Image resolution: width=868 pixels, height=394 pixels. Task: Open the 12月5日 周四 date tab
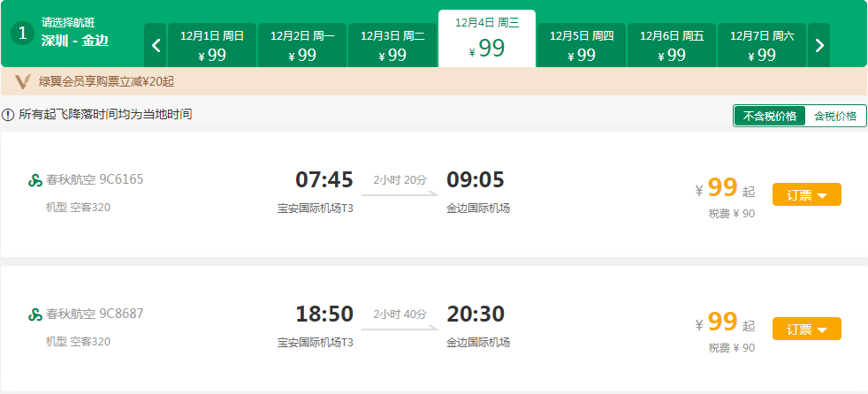(582, 45)
